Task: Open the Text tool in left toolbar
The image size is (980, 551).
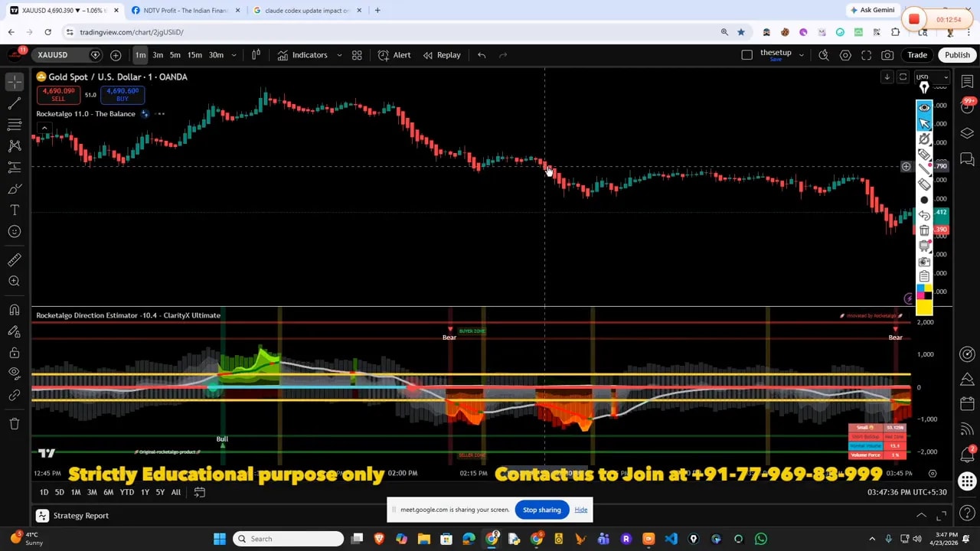Action: click(x=15, y=210)
